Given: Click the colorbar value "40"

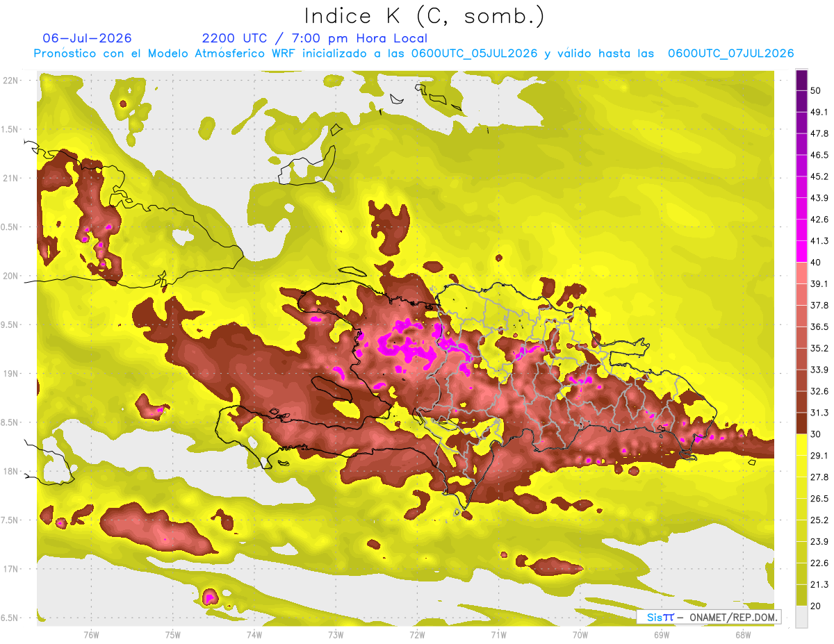Looking at the screenshot, I should (x=817, y=263).
